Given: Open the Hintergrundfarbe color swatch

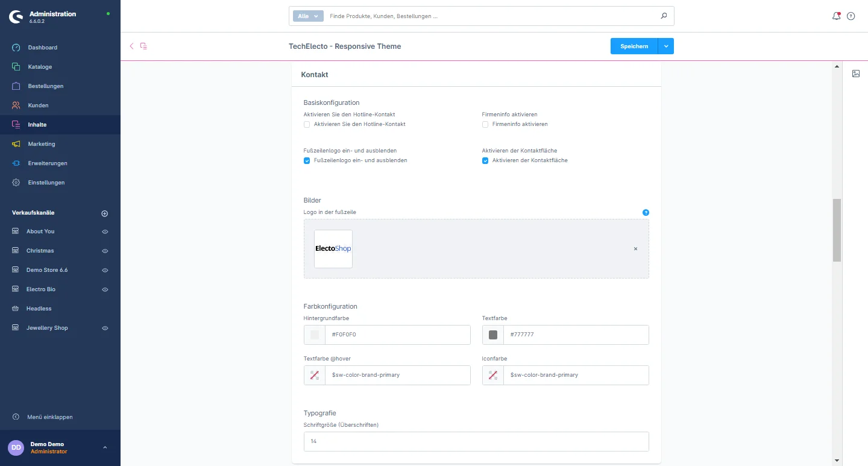Looking at the screenshot, I should click(315, 335).
